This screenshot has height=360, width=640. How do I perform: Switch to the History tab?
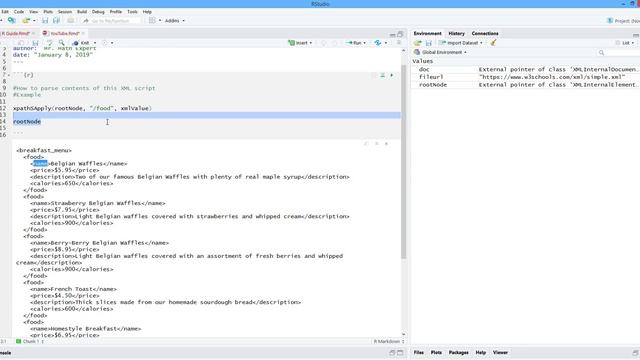[x=456, y=33]
